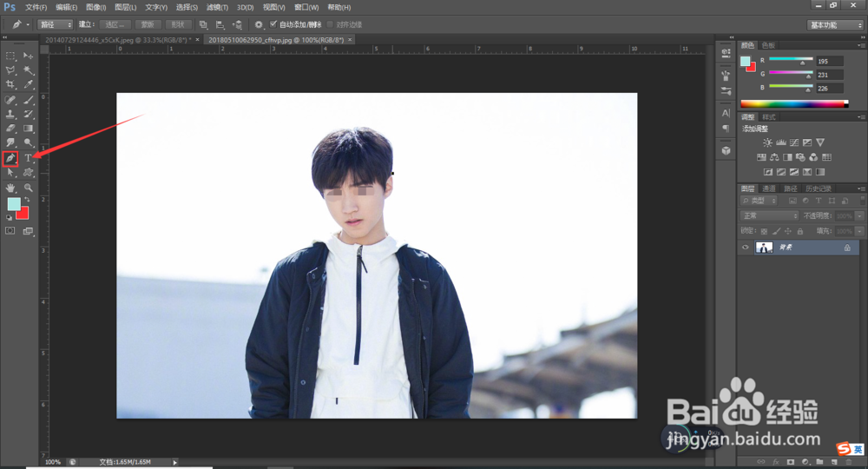Select the Hand tool
Viewport: 868px width, 469px height.
point(10,188)
